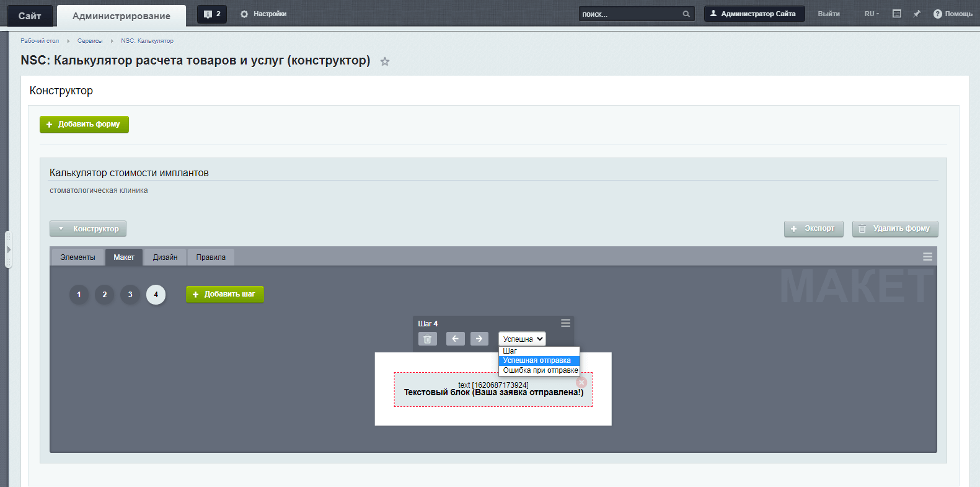980x487 pixels.
Task: Expand the left sidebar handle
Action: tap(8, 249)
